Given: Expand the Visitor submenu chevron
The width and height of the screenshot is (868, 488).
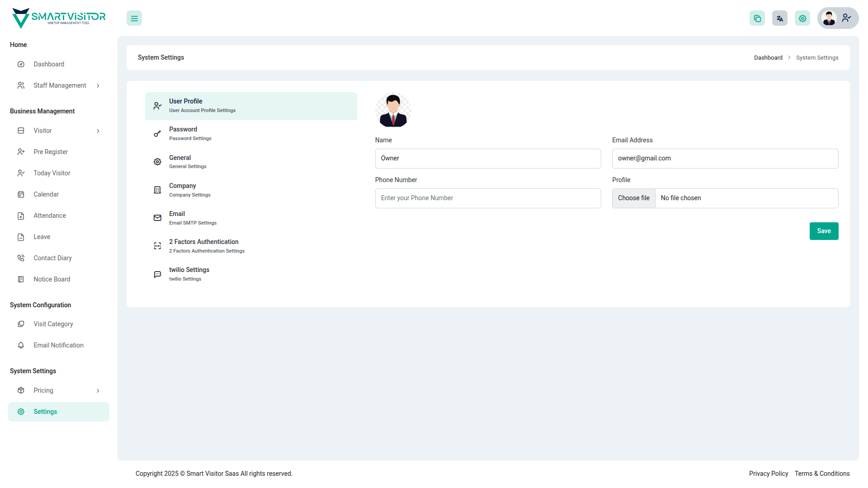Looking at the screenshot, I should [98, 131].
